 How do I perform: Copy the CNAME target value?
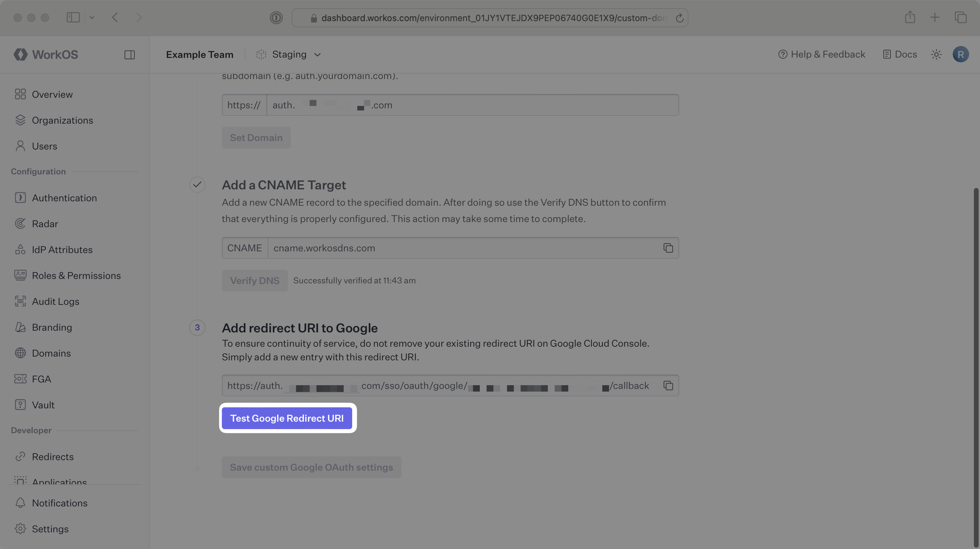(x=668, y=248)
